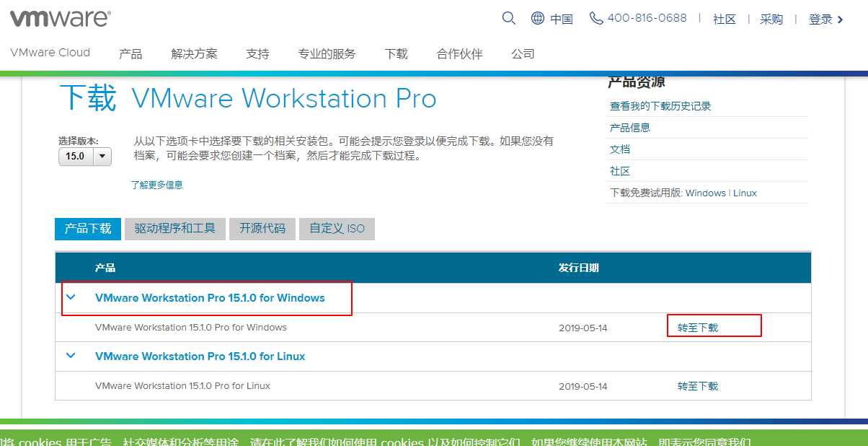Click the 选择版本 label
The width and height of the screenshot is (868, 446).
(79, 141)
